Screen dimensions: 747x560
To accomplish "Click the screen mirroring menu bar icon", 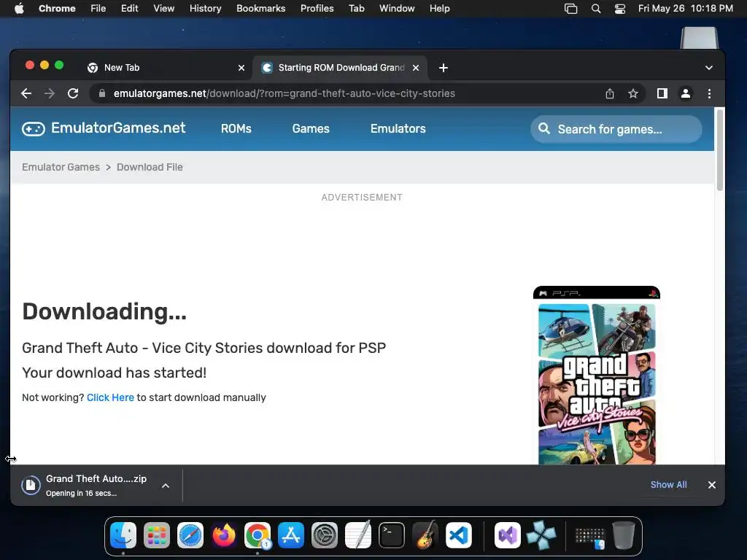I will click(x=570, y=9).
